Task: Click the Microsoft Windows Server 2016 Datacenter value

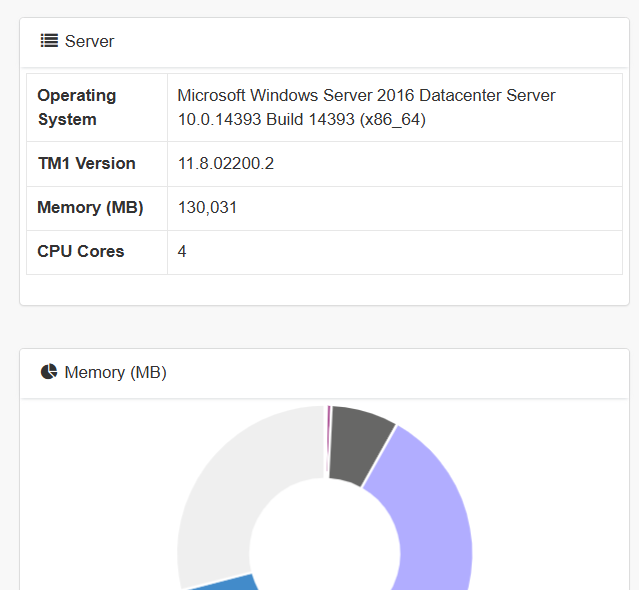Action: pos(366,107)
